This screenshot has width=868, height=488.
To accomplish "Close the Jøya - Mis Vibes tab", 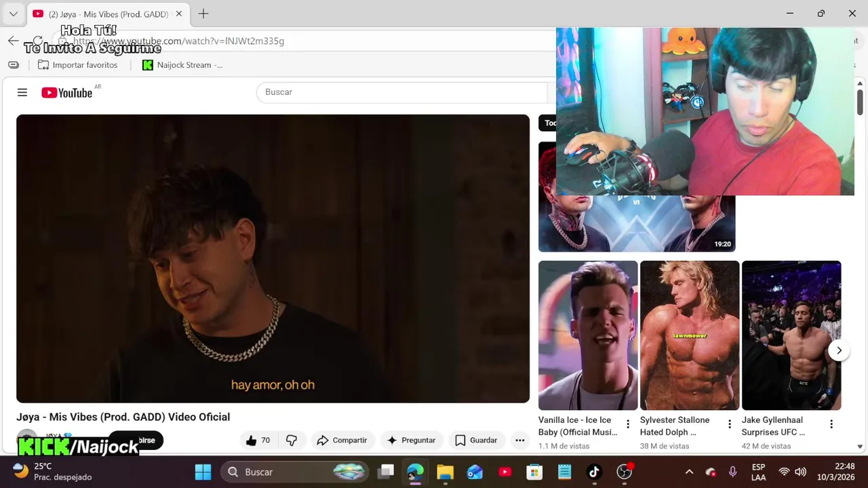I will pos(179,14).
